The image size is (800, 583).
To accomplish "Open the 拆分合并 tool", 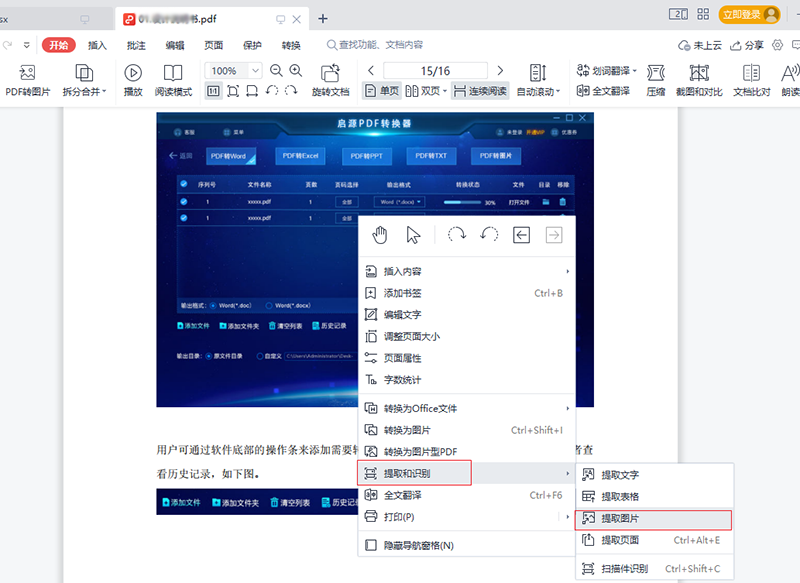I will tap(84, 81).
